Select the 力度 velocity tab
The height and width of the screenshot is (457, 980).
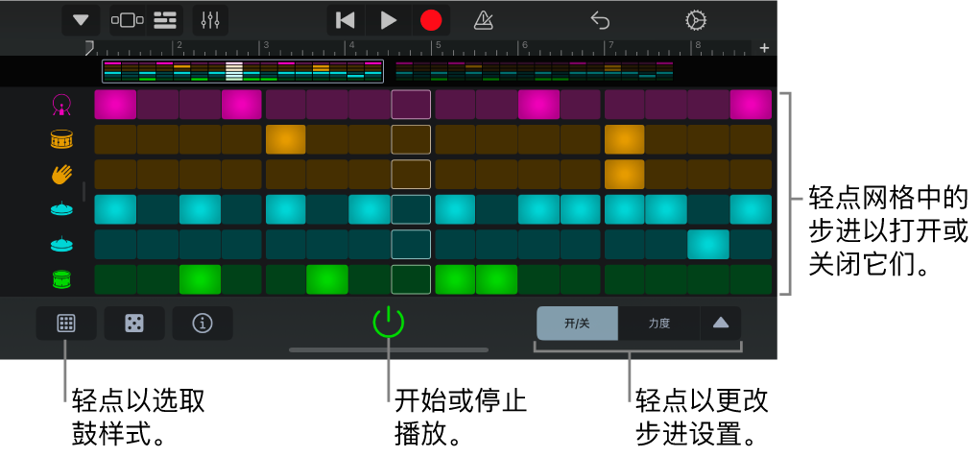tap(658, 324)
